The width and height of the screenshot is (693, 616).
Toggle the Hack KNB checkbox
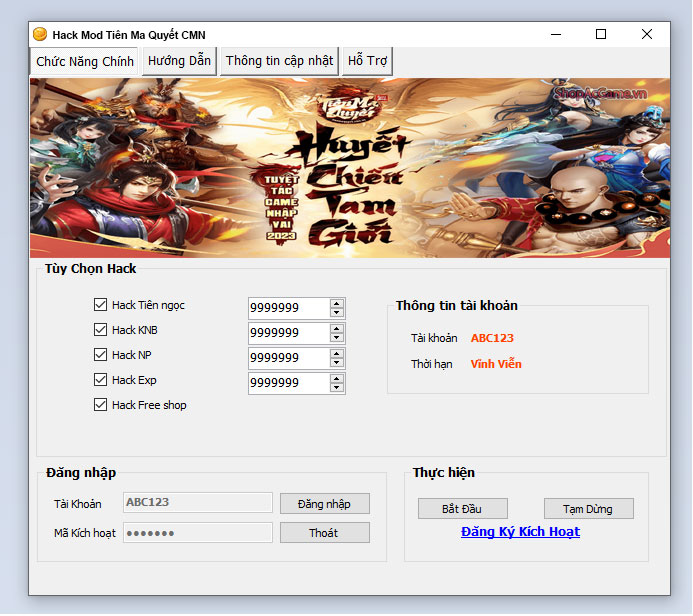point(100,330)
